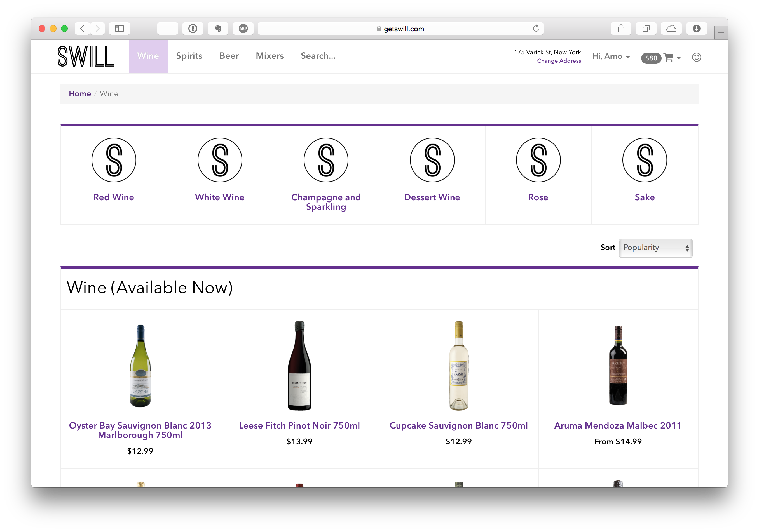Click the SWILL logo
Screen dimensions: 759x532
tap(86, 57)
